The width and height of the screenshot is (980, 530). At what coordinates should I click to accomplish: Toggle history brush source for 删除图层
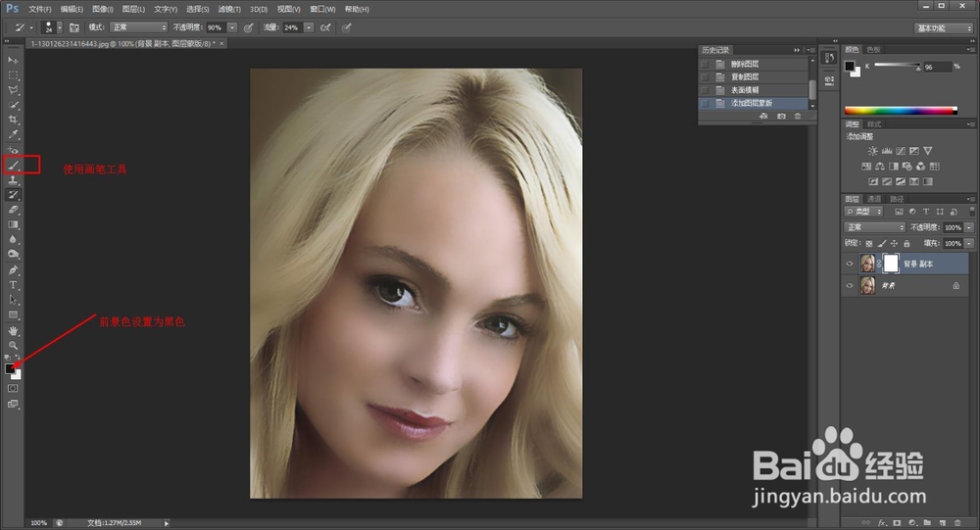tap(705, 64)
